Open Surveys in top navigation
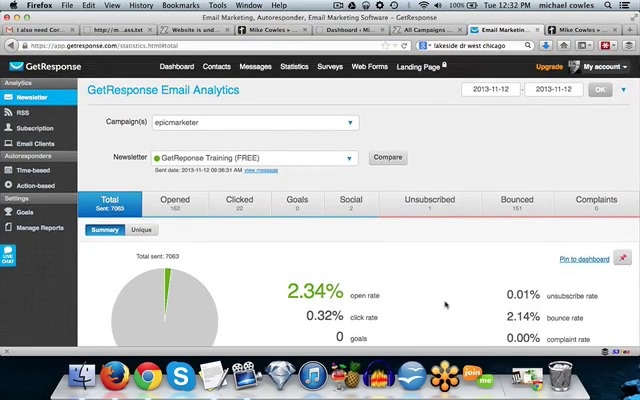The width and height of the screenshot is (640, 400). [x=330, y=67]
